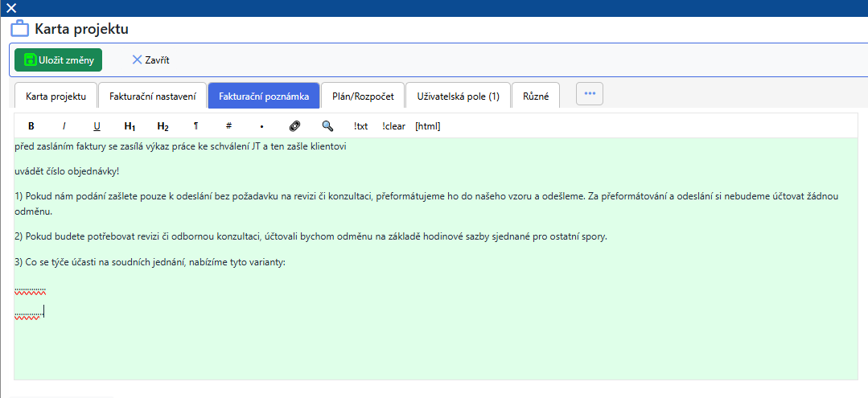Apply Heading 1 style (H1)
This screenshot has width=868, height=398.
130,126
